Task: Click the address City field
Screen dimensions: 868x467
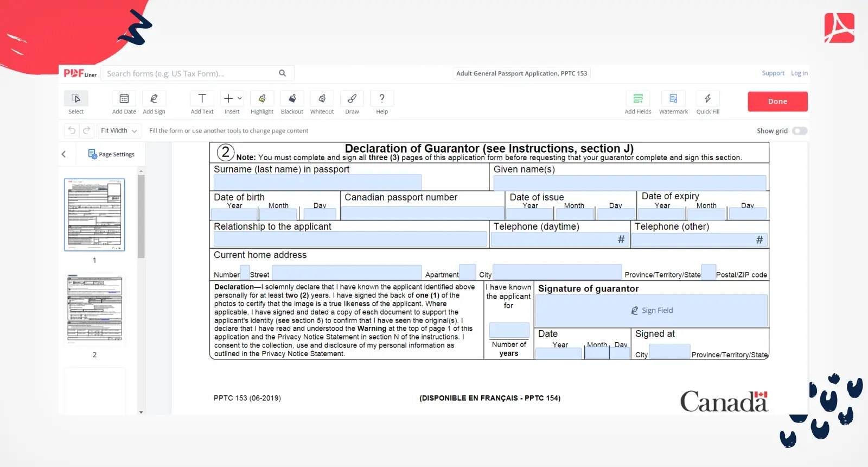Action: pos(557,272)
